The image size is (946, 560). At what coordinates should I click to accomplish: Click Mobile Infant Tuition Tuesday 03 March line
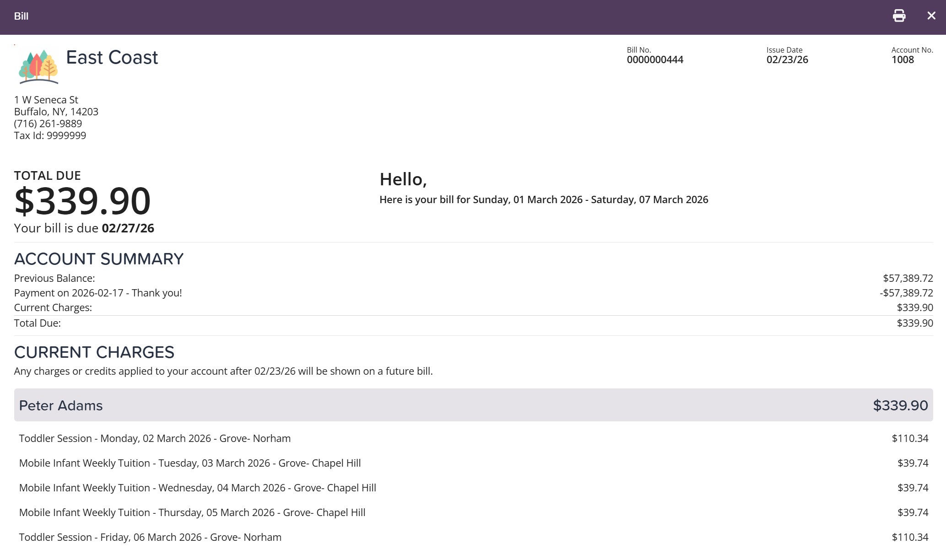coord(189,463)
